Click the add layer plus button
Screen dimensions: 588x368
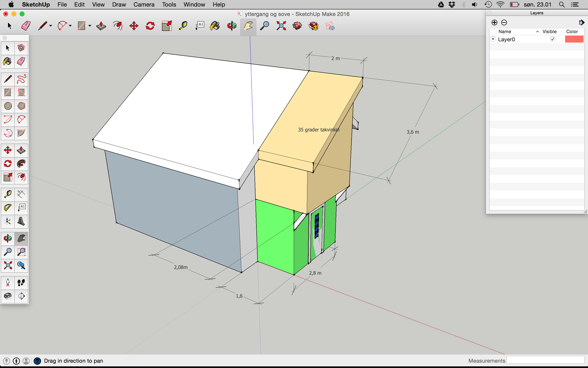(495, 23)
